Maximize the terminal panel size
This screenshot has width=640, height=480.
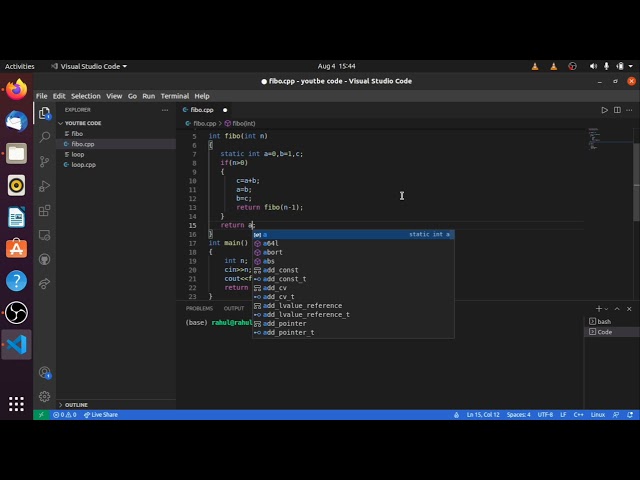coord(618,309)
